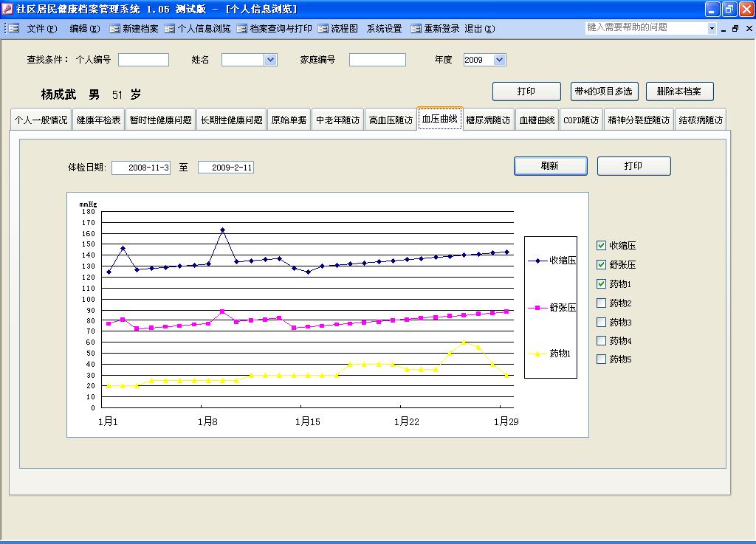The height and width of the screenshot is (544, 756).
Task: Click the 删除本档案 button
Action: [679, 92]
